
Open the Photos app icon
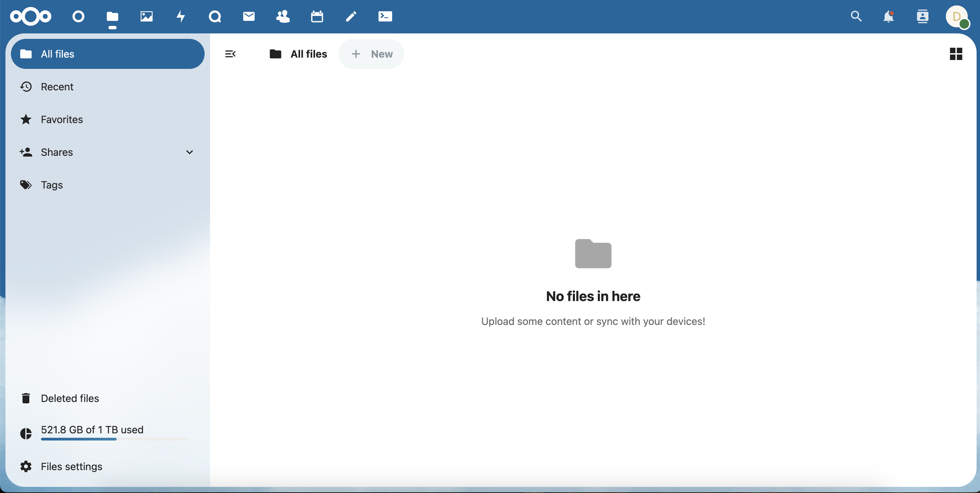(x=147, y=16)
